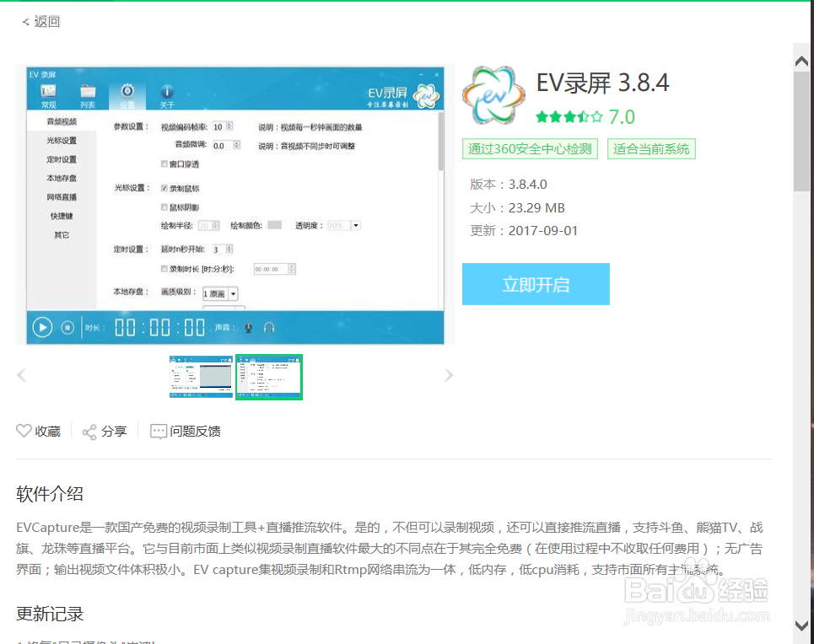Screen dimensions: 814x644
Task: Uncheck the 录制鼠标 checkbox
Action: [163, 188]
